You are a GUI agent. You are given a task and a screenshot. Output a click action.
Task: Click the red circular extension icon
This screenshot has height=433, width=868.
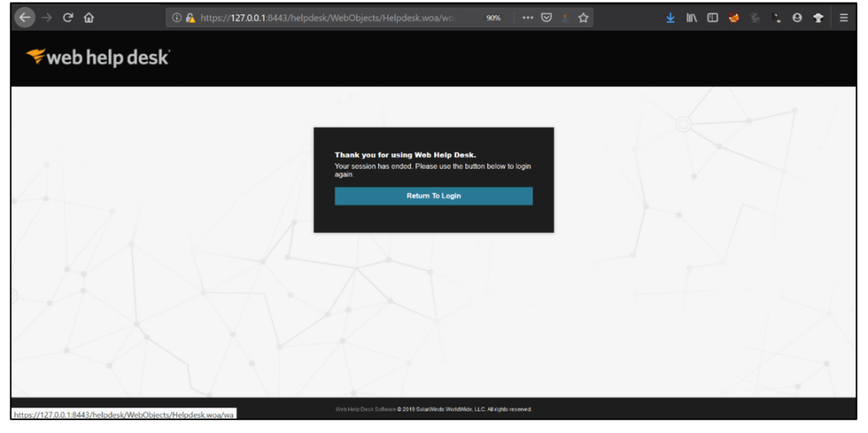click(x=733, y=18)
